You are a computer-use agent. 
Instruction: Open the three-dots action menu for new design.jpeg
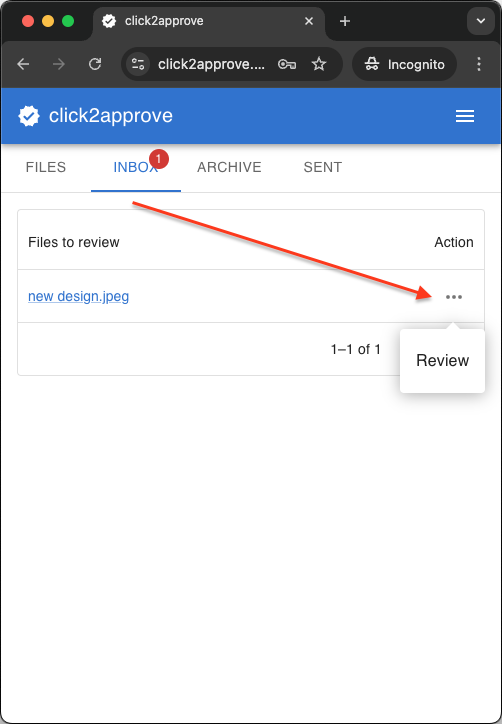[x=454, y=297]
